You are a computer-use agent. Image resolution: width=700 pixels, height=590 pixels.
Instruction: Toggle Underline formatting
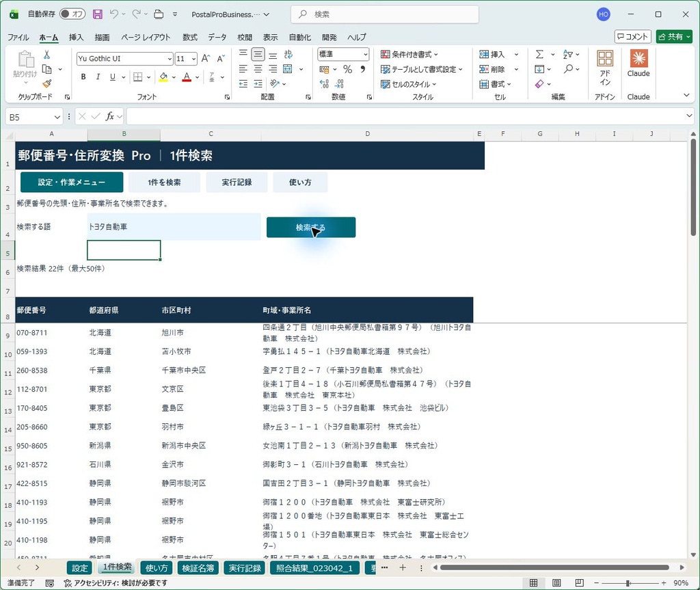tap(113, 77)
